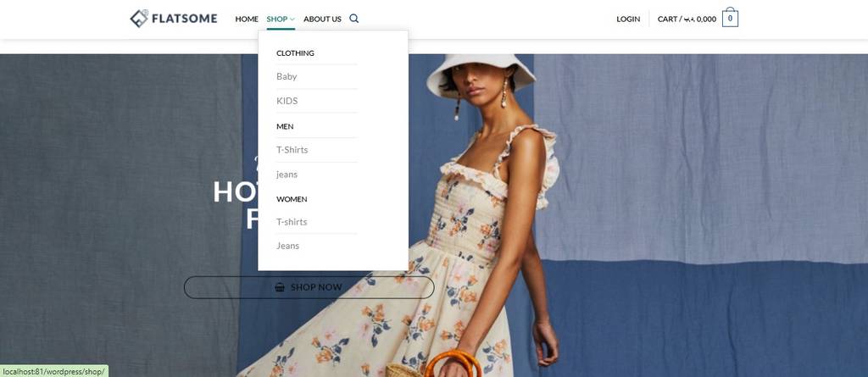Screen dimensions: 868x377
Task: Open the CART total link
Action: [687, 19]
